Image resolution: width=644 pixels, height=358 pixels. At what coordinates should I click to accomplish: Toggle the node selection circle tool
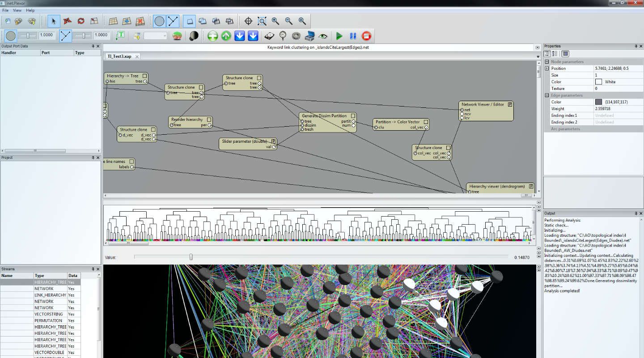[159, 21]
